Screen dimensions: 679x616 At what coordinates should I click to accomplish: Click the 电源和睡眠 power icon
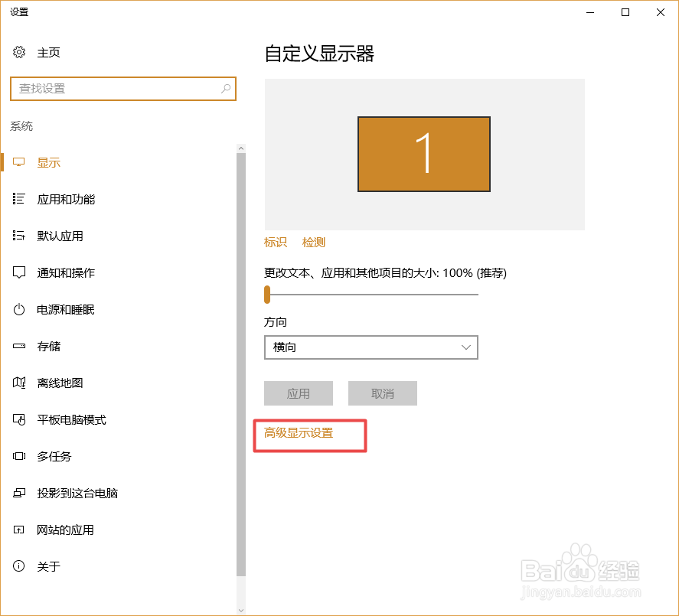click(19, 309)
